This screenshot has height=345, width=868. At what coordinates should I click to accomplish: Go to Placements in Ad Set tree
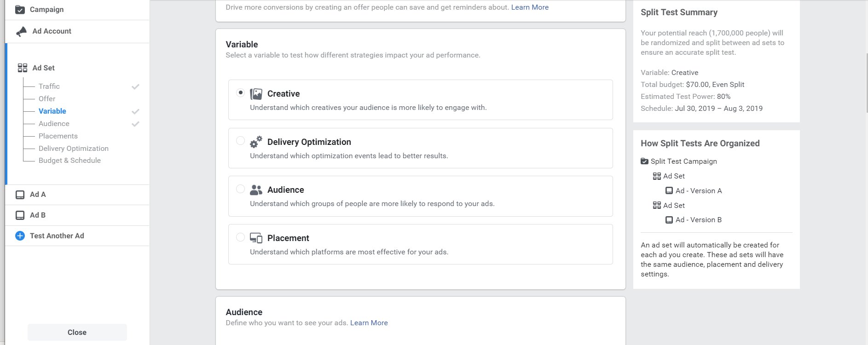click(x=58, y=136)
